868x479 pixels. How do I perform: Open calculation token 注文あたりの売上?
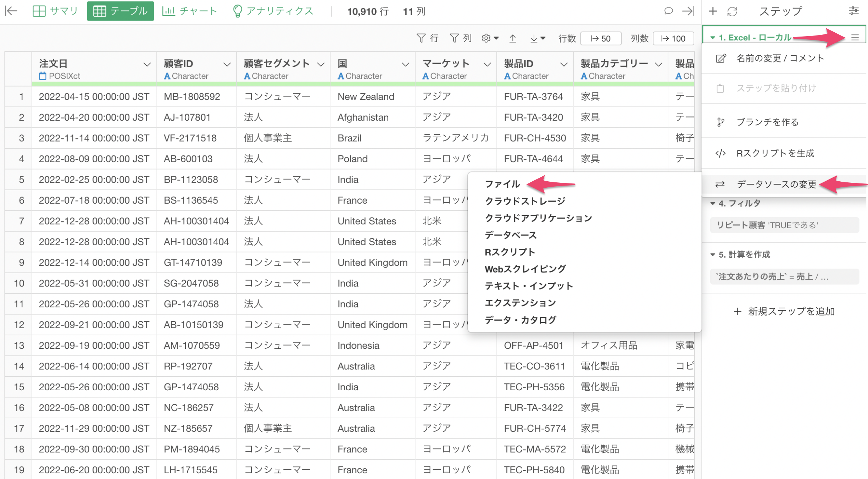point(784,277)
